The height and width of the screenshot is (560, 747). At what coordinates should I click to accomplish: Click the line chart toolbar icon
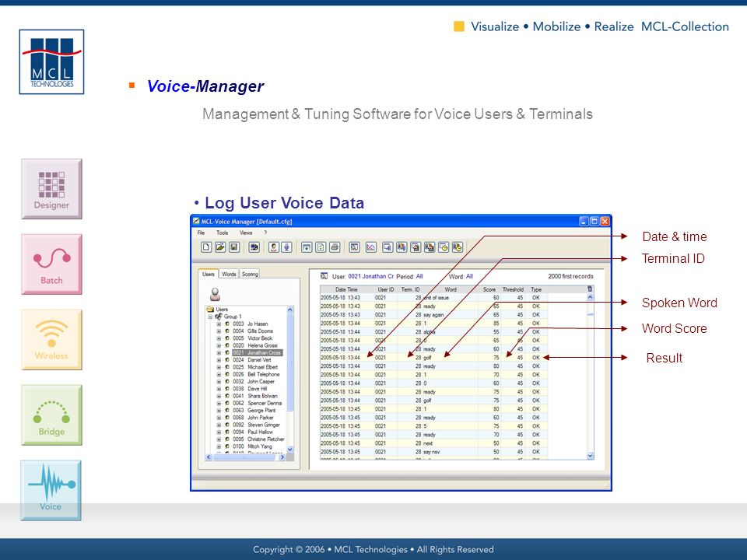click(371, 247)
